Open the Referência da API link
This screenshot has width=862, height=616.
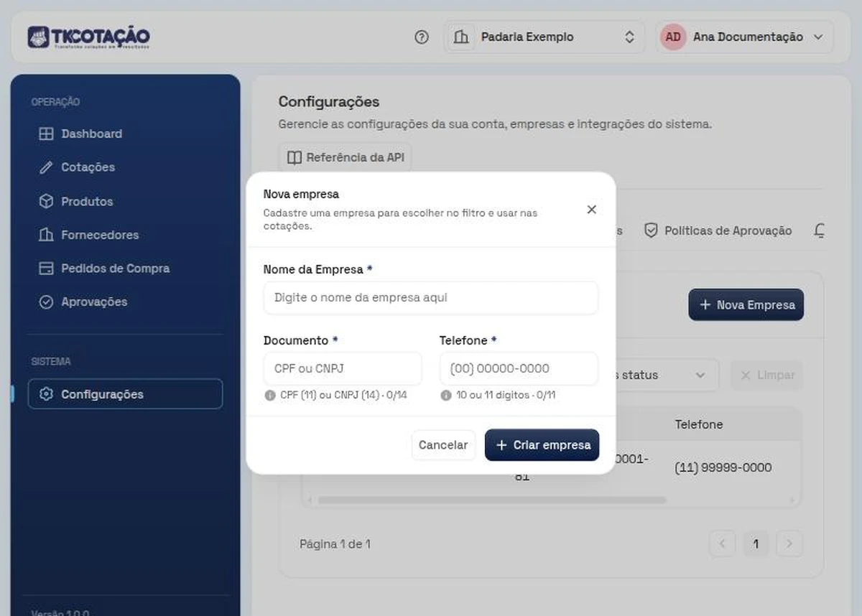[345, 157]
